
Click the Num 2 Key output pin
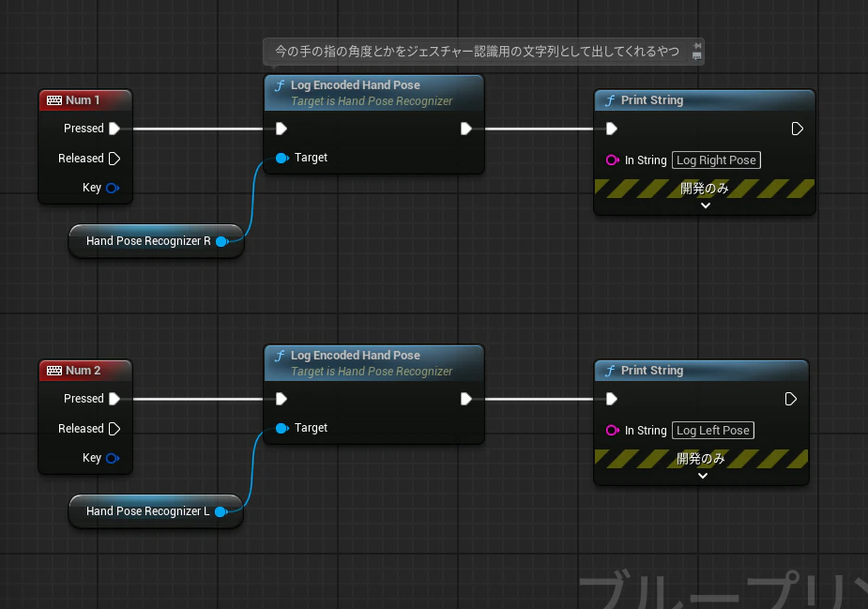click(x=113, y=458)
